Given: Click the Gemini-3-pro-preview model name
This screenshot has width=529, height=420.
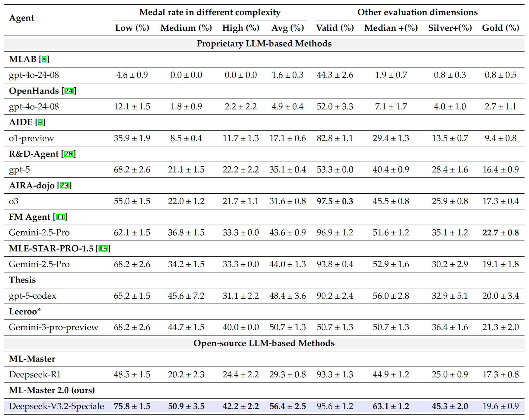Looking at the screenshot, I should coord(54,327).
